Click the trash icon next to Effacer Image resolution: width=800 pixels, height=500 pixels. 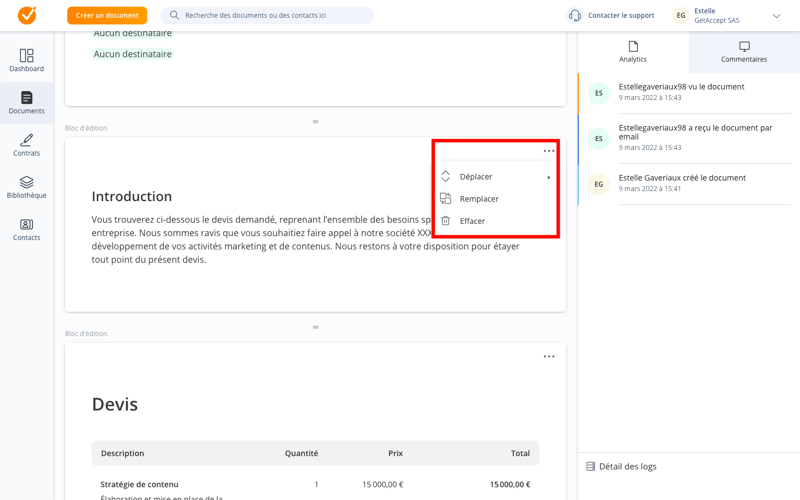(445, 221)
